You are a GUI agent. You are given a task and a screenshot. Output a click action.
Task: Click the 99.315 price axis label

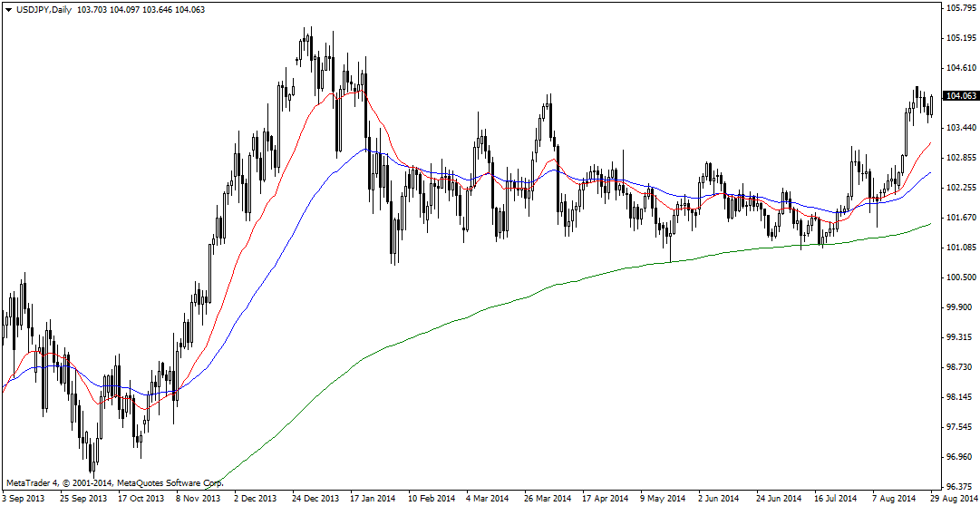pos(959,337)
